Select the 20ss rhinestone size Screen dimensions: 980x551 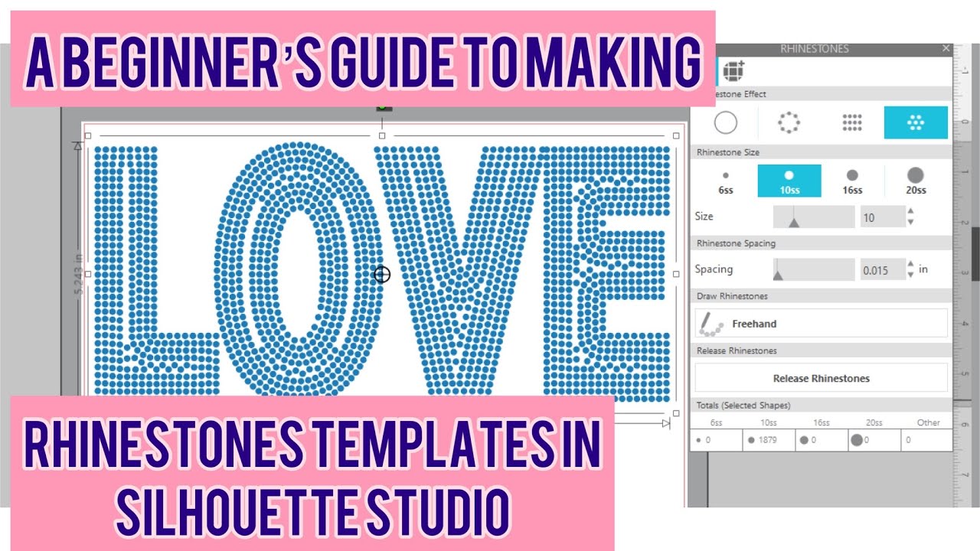click(916, 181)
